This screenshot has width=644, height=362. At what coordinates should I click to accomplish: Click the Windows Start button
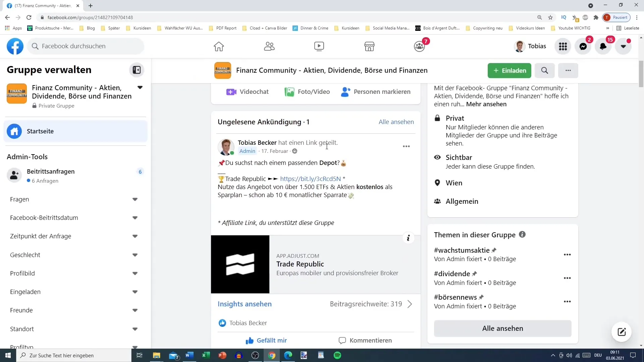pos(8,355)
